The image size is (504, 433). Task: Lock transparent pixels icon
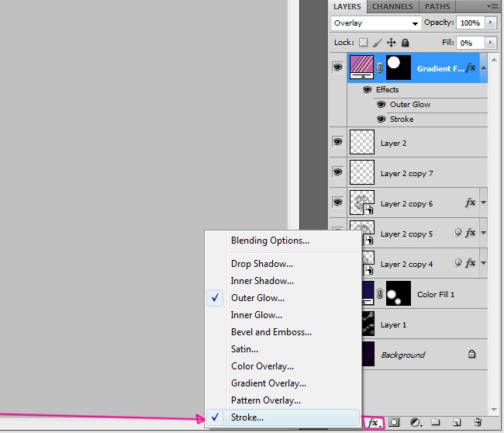[364, 43]
